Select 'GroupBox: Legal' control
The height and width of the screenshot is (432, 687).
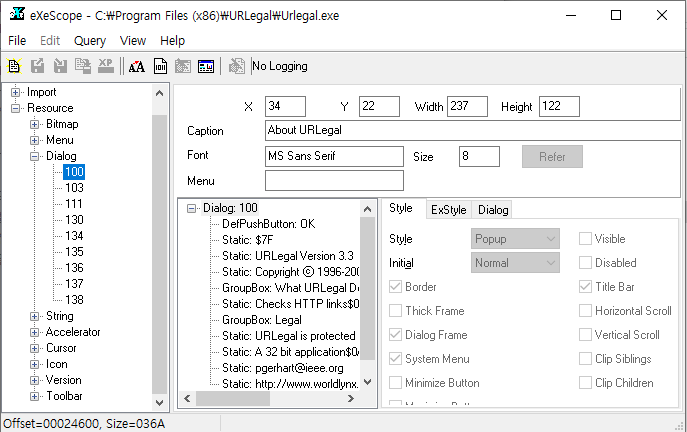(262, 320)
